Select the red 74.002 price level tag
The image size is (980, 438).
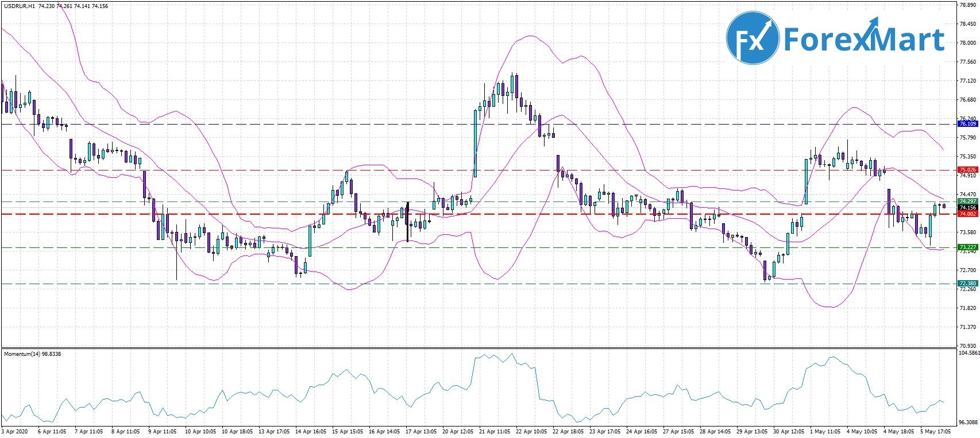pos(967,214)
